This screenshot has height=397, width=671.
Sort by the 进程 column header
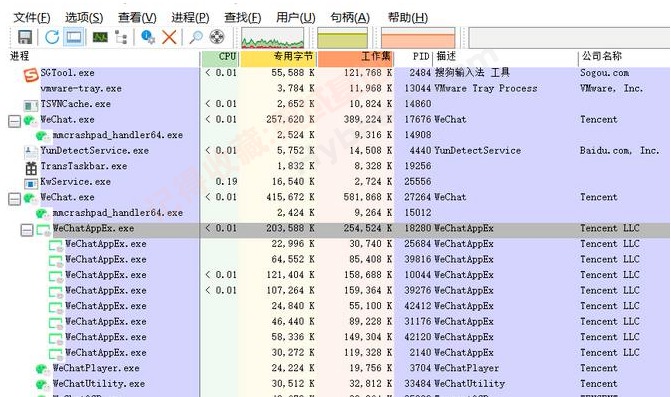[x=104, y=56]
